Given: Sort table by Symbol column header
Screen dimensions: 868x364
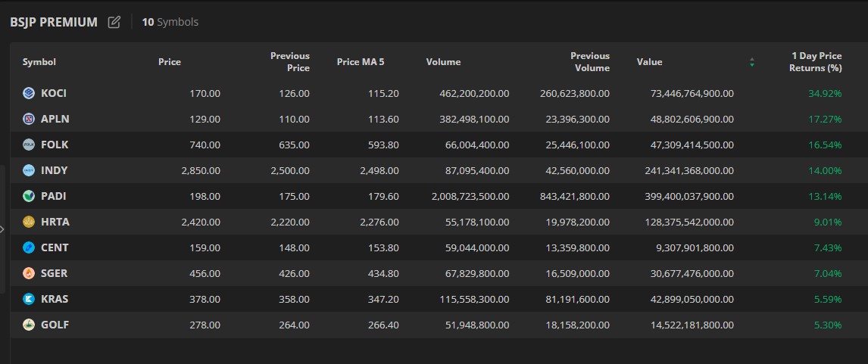Looking at the screenshot, I should 39,62.
